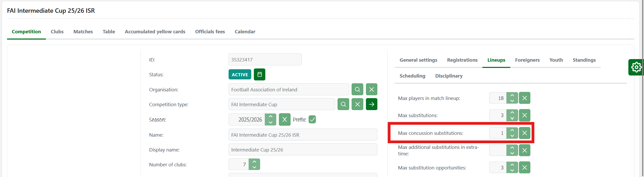
Task: Switch to the Matches tab
Action: 83,31
